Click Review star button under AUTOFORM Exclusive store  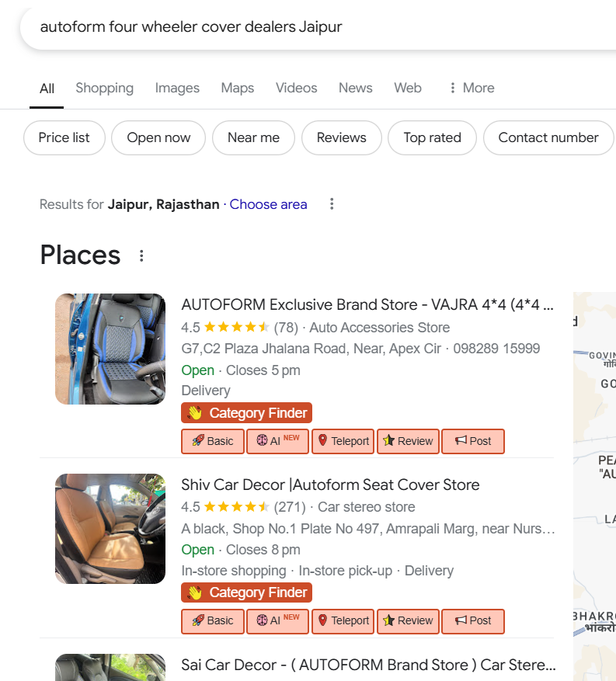pos(409,441)
